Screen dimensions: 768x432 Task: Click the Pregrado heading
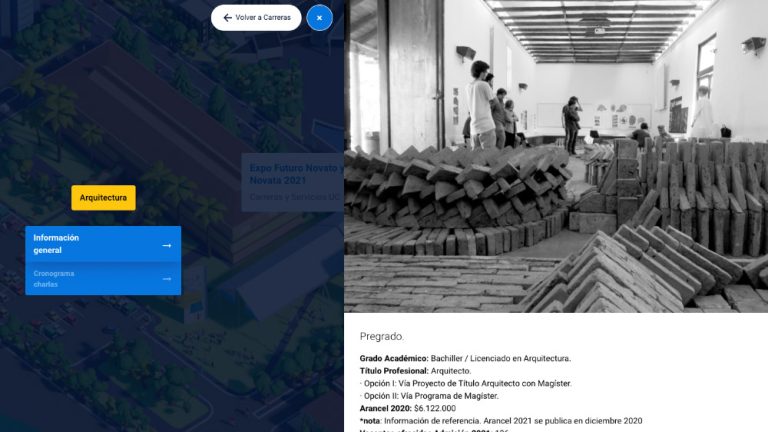pos(382,336)
